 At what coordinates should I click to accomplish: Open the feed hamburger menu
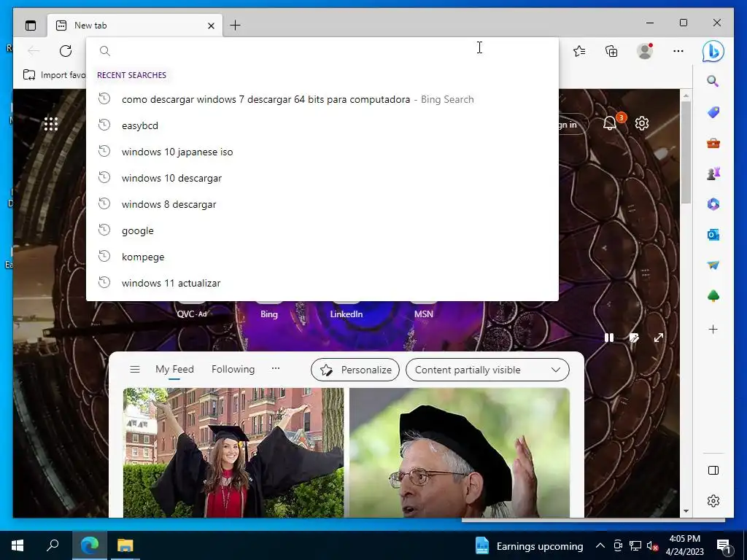coord(135,370)
